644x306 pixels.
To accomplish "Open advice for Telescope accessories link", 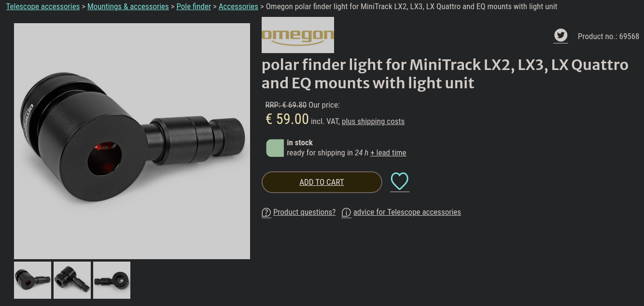I will pyautogui.click(x=407, y=212).
